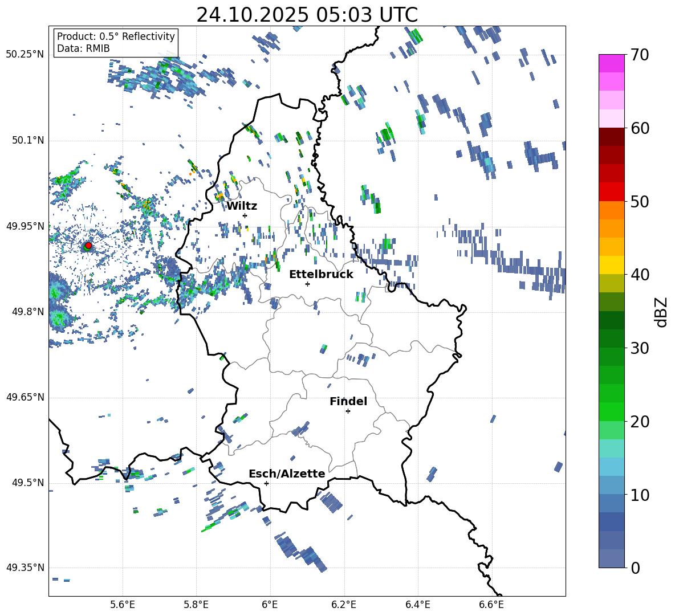Viewport: 675px width, 616px height.
Task: Click the Wiltz city label
Action: pyautogui.click(x=242, y=206)
